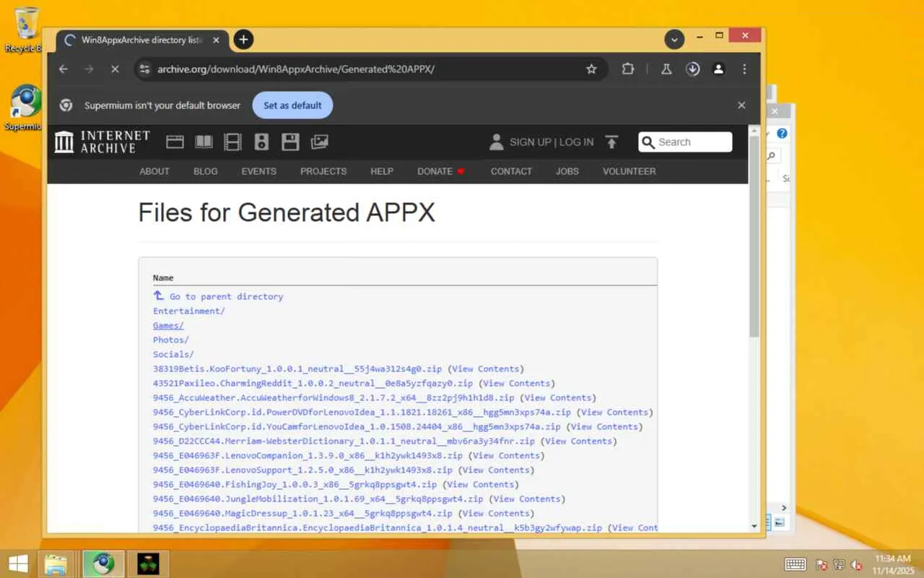
Task: Click the scrollbar down arrow
Action: pos(754,526)
